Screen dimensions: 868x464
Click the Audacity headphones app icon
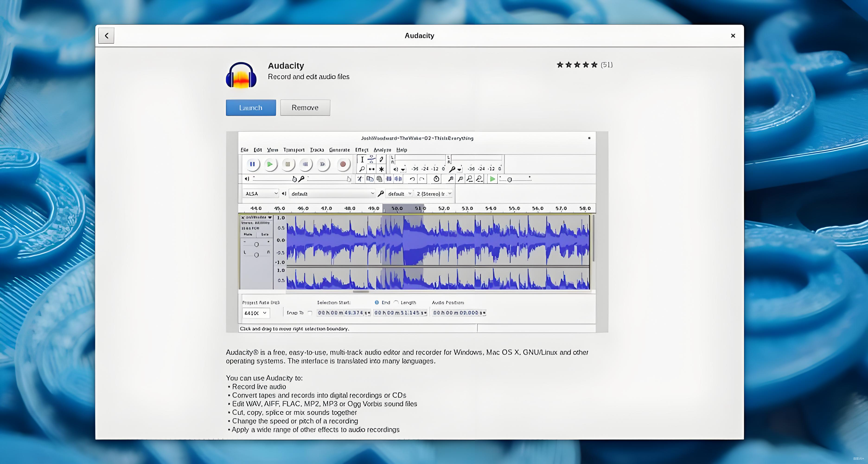pos(241,75)
